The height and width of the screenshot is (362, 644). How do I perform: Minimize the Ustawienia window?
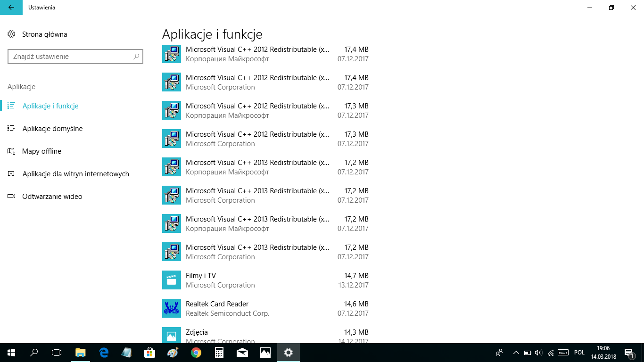(x=590, y=8)
